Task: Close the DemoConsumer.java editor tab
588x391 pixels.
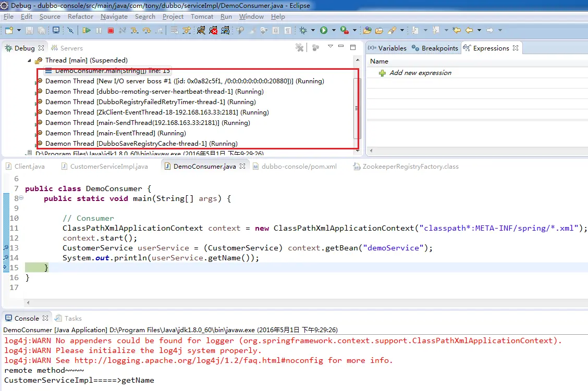Action: pos(242,166)
